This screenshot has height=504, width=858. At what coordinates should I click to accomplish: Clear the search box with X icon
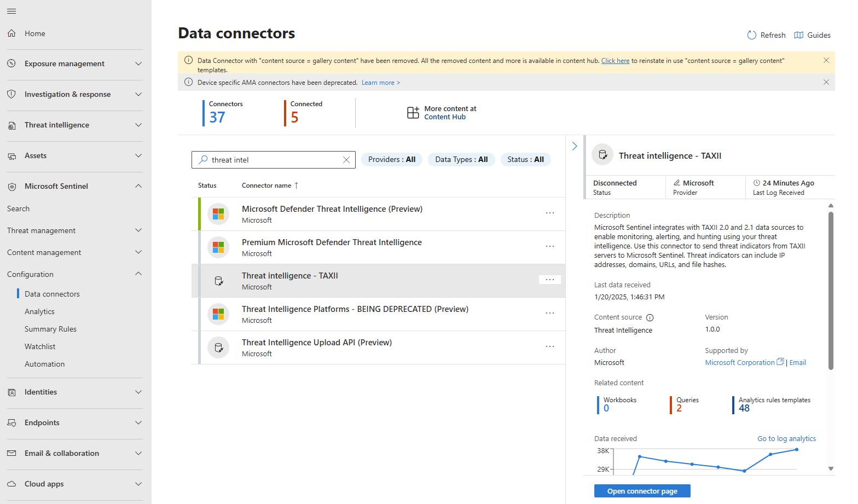[x=346, y=160]
